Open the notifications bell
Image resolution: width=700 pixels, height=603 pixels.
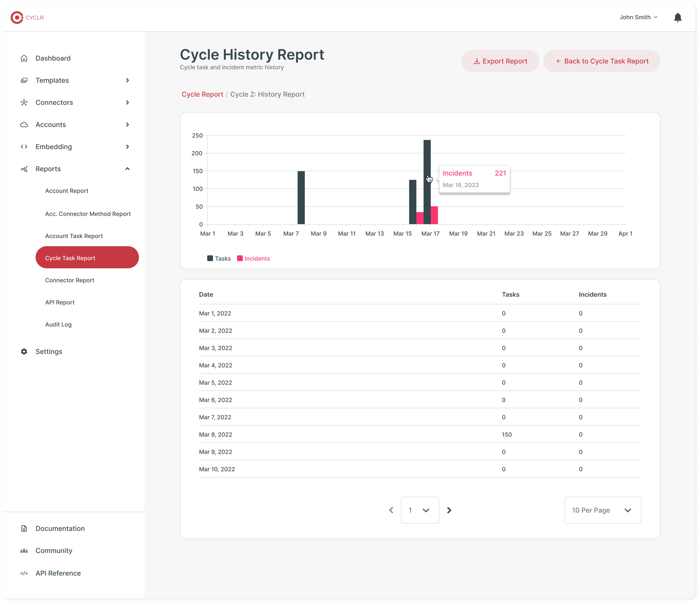coord(677,17)
